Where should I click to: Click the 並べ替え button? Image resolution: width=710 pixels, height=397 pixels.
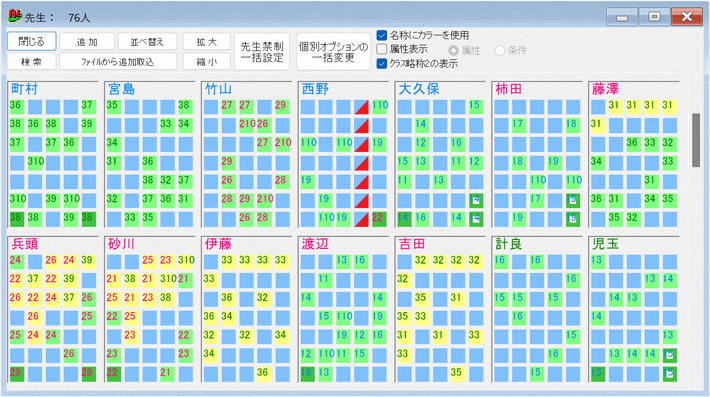(147, 42)
